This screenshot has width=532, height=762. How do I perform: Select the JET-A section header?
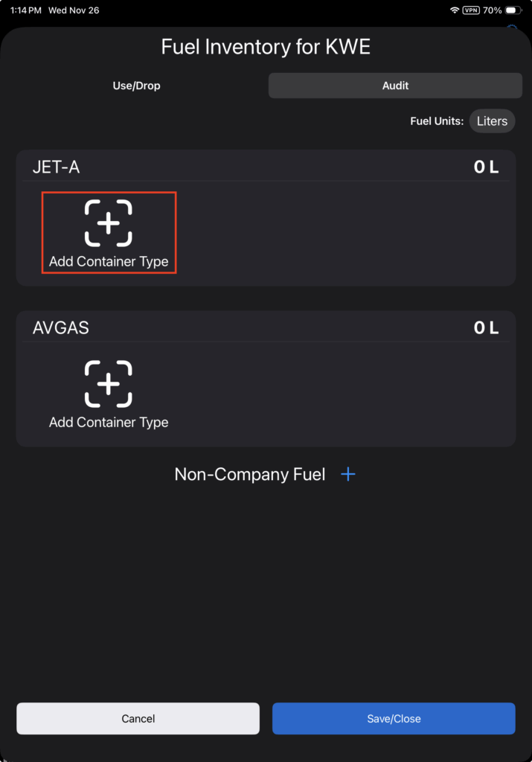pyautogui.click(x=57, y=167)
